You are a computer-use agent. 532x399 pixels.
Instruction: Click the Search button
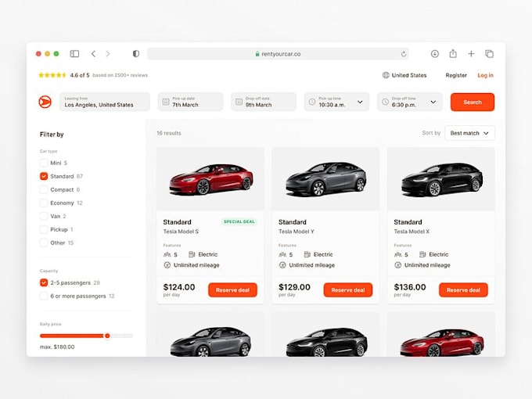(x=473, y=102)
